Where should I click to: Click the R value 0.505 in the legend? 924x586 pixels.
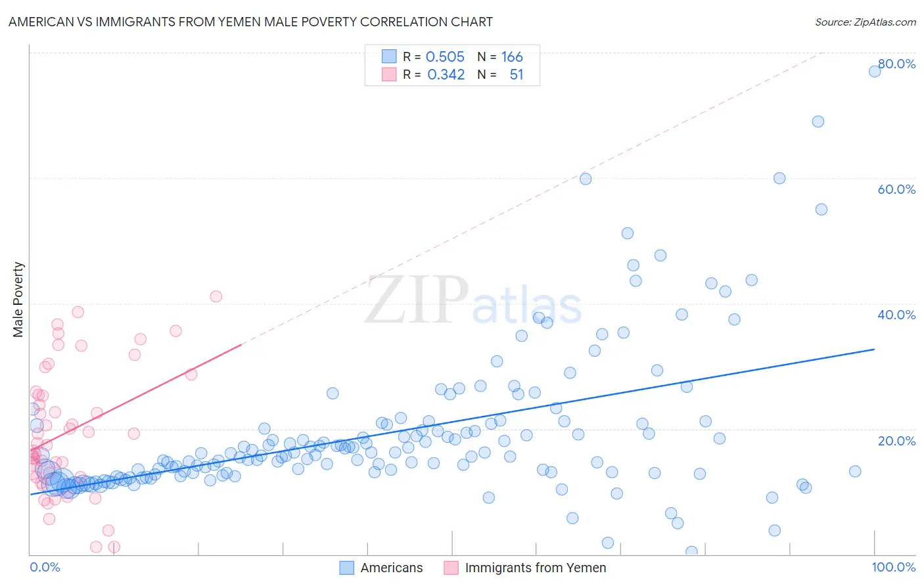tap(445, 56)
